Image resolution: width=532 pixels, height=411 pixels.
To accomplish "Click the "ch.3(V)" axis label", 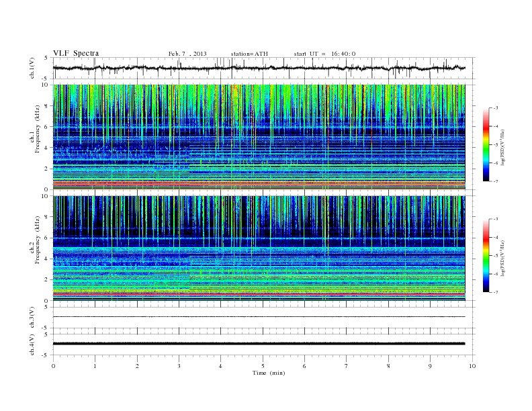I will (x=32, y=318).
